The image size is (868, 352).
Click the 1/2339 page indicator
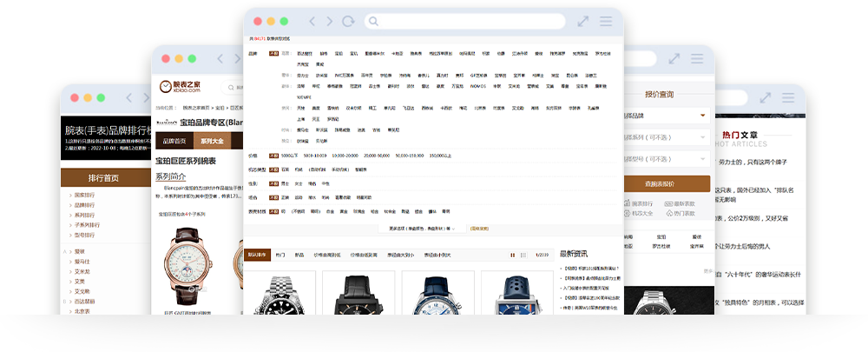(542, 255)
